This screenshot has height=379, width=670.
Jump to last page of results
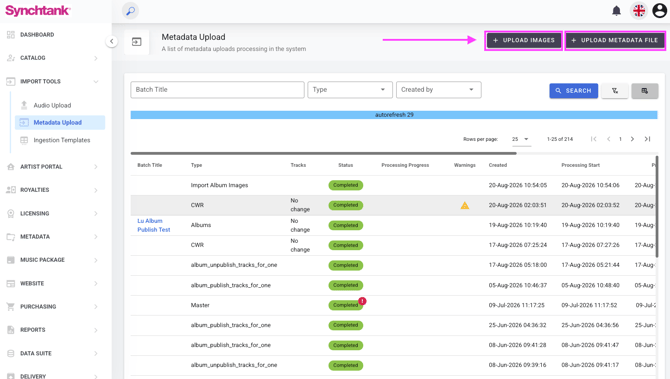[647, 139]
